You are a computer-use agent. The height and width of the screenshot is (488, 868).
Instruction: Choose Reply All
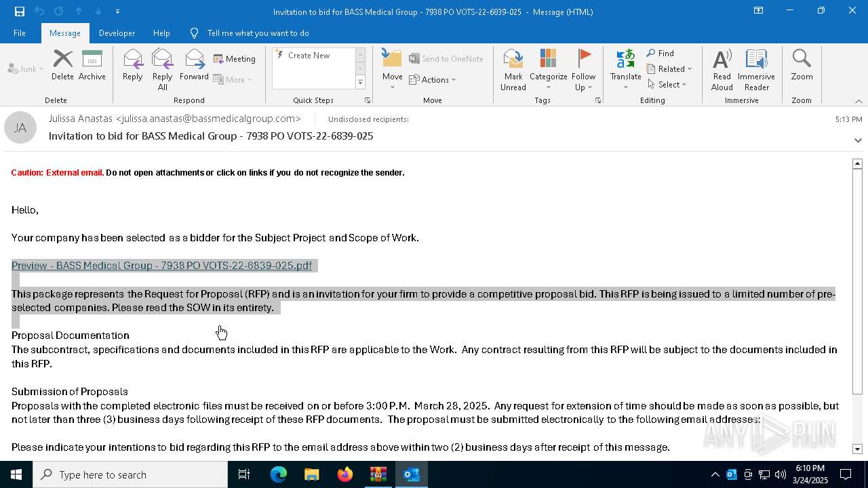point(162,70)
